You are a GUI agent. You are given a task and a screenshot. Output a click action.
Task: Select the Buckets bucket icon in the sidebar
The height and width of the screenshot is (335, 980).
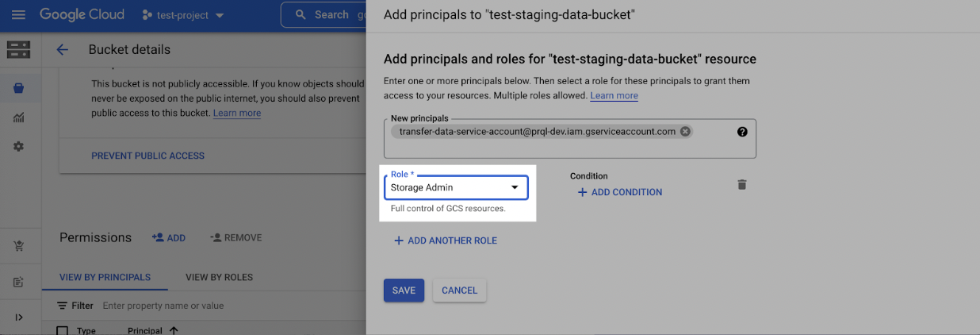18,88
